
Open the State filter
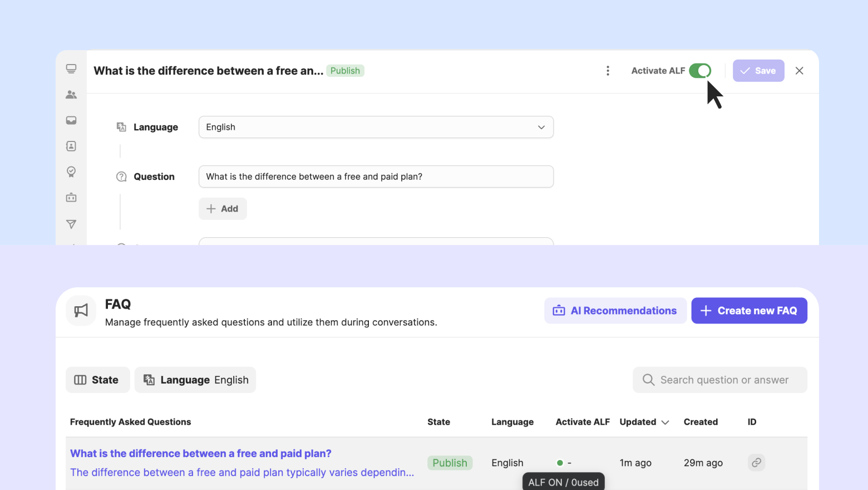point(97,380)
